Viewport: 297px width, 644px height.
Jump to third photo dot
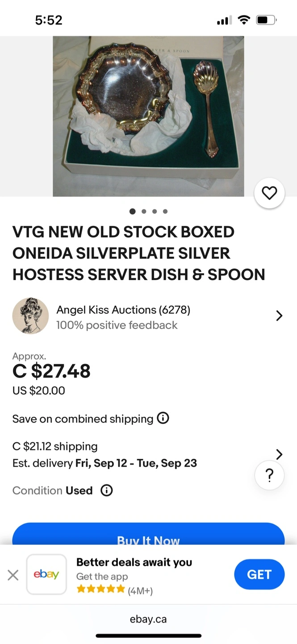[x=155, y=212]
